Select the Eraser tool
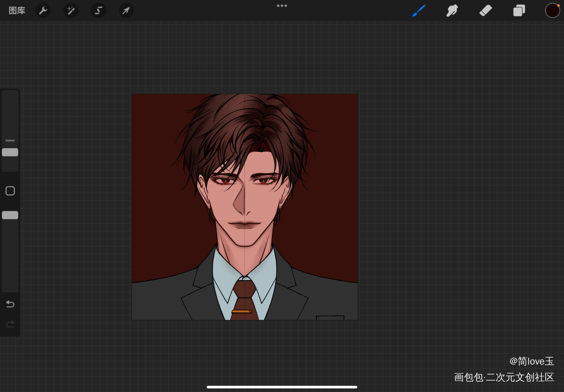The width and height of the screenshot is (564, 392). tap(486, 11)
